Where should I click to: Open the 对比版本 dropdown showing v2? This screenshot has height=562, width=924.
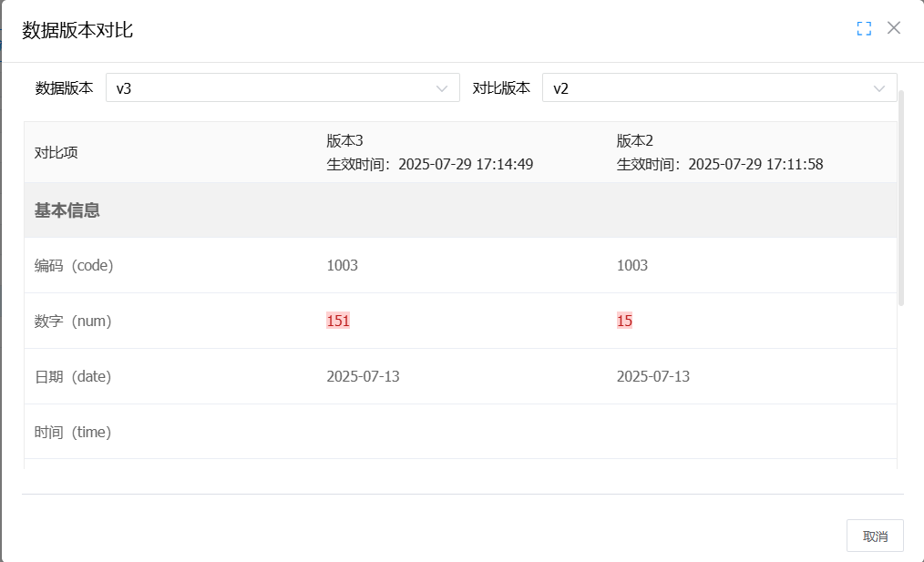tap(711, 88)
